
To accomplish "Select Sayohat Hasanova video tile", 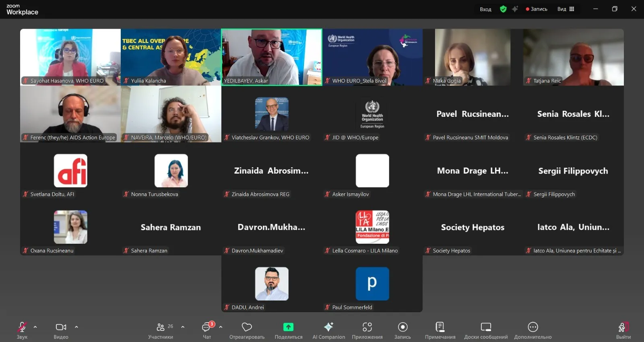I will (x=70, y=57).
